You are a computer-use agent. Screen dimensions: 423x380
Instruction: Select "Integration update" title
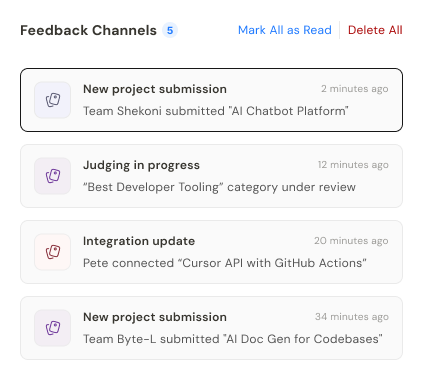139,241
